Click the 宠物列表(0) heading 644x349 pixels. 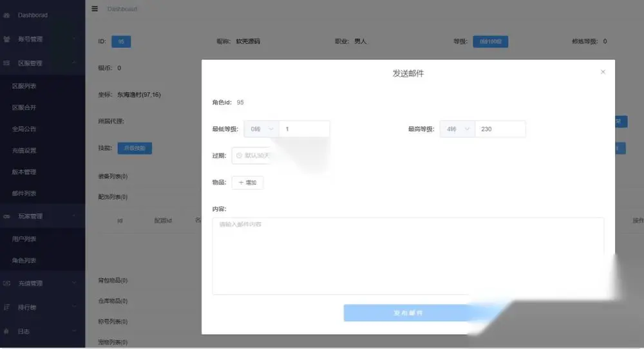(113, 342)
